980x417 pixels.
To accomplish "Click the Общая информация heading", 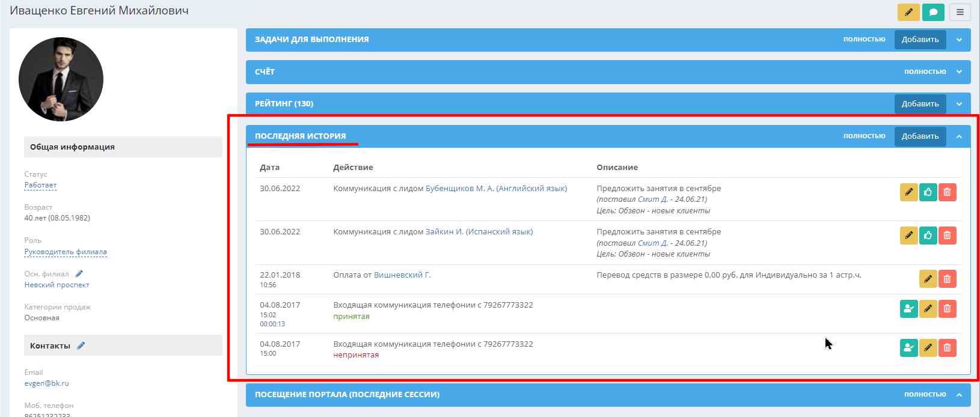I will coord(72,147).
